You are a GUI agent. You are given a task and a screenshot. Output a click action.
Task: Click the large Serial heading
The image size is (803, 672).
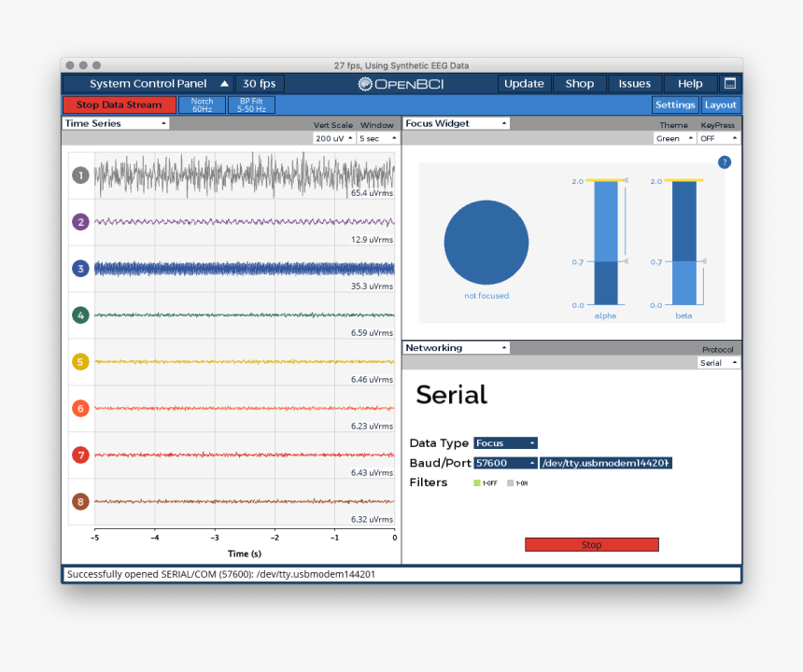coord(452,395)
